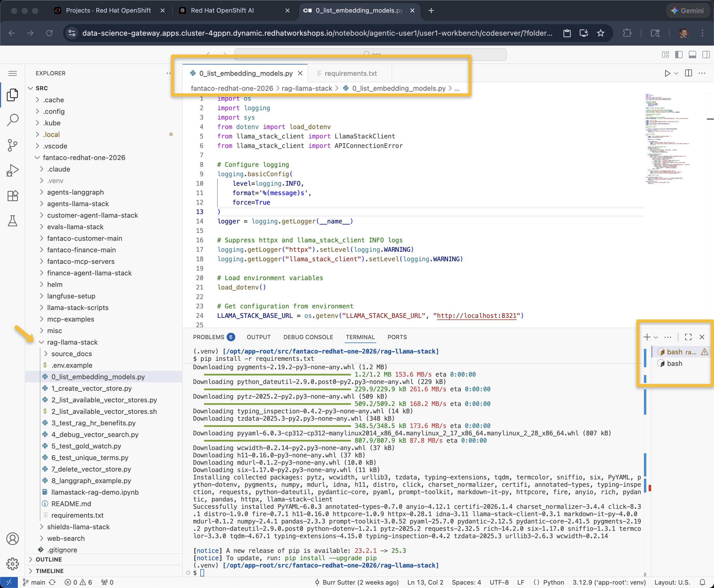
Task: Open the Source Control view
Action: [13, 145]
